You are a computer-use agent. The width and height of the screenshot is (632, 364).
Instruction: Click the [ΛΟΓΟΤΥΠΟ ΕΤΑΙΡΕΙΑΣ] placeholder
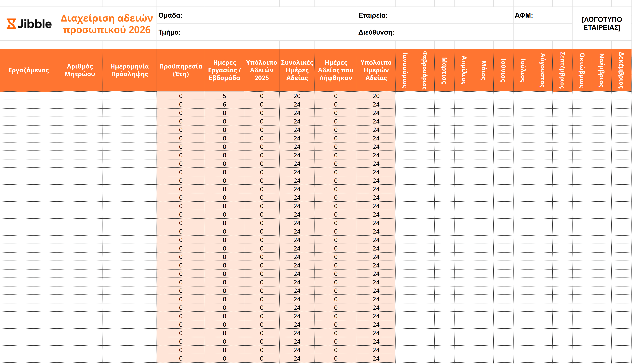coord(601,23)
